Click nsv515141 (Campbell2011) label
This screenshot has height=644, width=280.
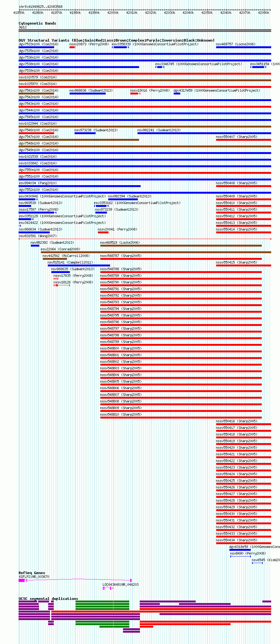click(x=70, y=262)
